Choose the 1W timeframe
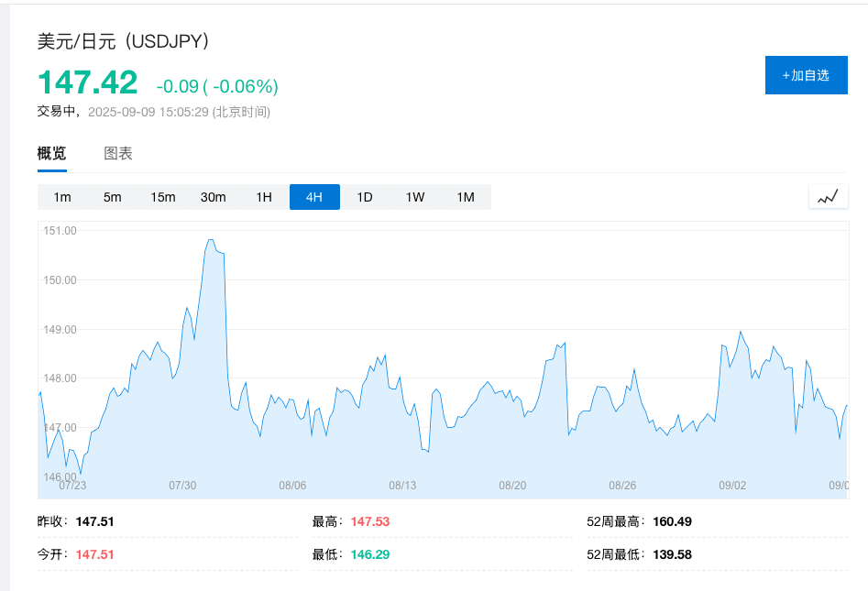The height and width of the screenshot is (591, 868). click(x=415, y=197)
